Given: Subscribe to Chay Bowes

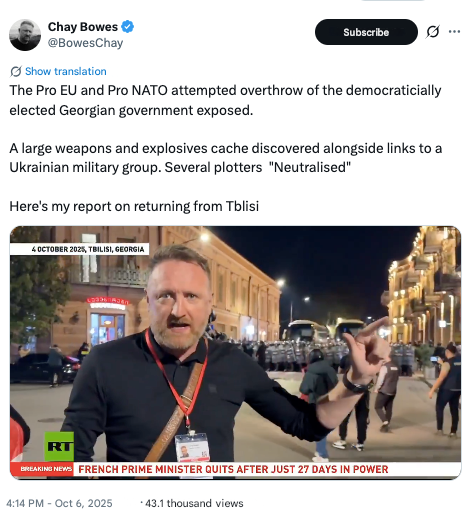Looking at the screenshot, I should (366, 32).
